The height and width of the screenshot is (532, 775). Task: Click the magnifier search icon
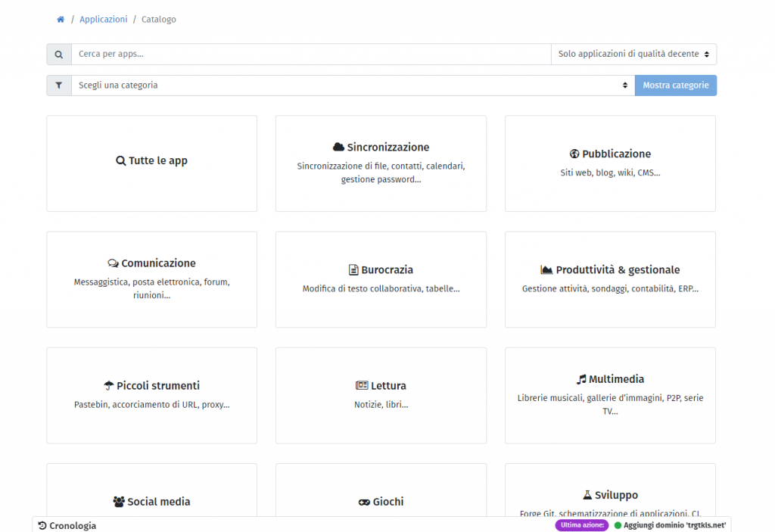[x=59, y=54]
